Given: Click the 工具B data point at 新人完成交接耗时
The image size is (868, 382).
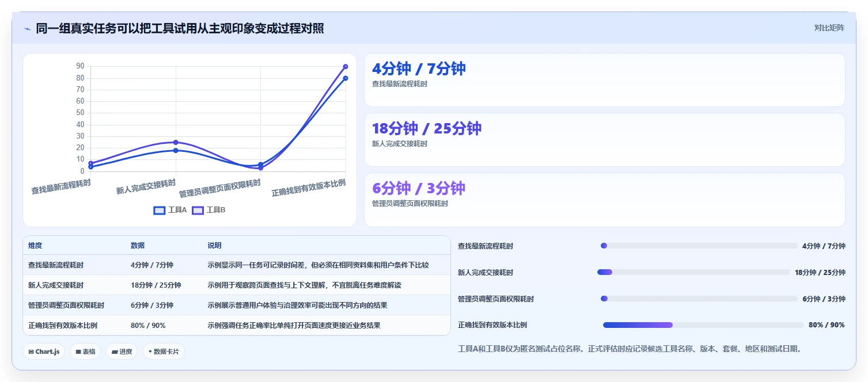Looking at the screenshot, I should pyautogui.click(x=176, y=142).
